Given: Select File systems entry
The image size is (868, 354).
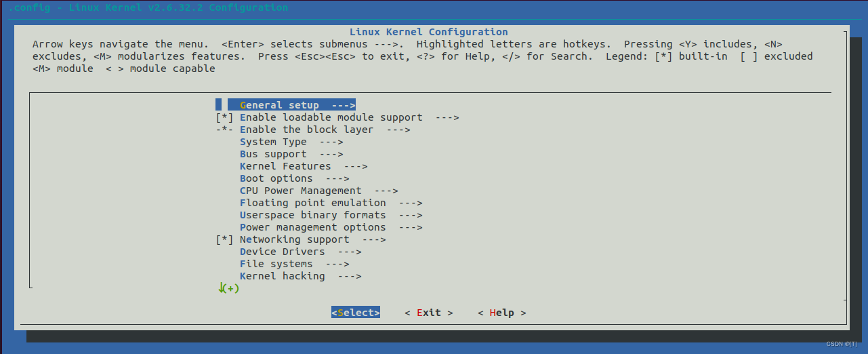Looking at the screenshot, I should [295, 264].
